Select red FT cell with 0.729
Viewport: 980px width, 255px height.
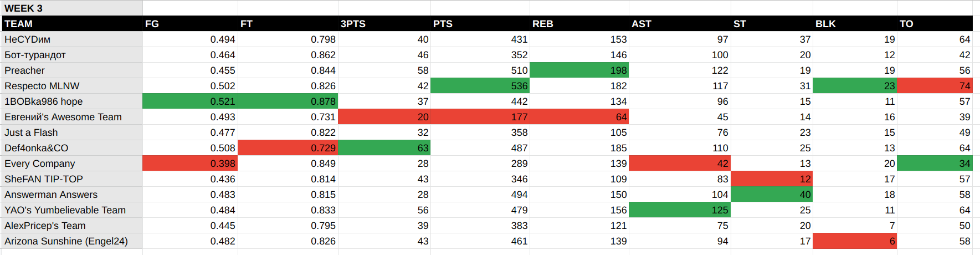288,147
